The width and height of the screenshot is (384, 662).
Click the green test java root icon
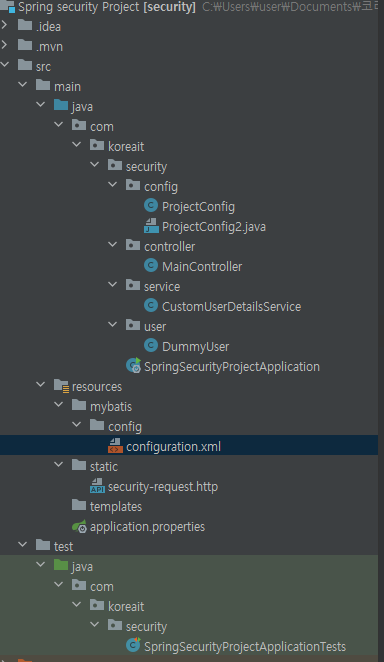[61, 565]
